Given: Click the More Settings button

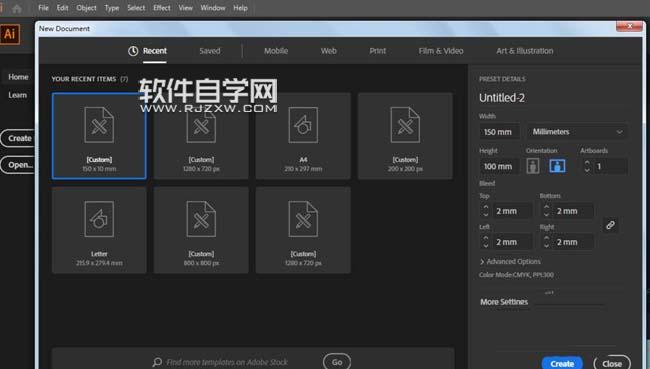Looking at the screenshot, I should pos(504,302).
